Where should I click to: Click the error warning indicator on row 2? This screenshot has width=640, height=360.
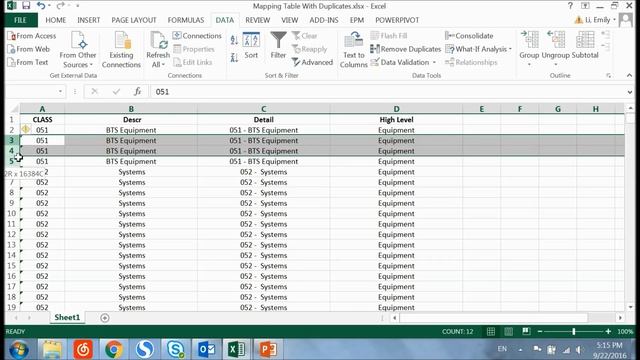(25, 129)
